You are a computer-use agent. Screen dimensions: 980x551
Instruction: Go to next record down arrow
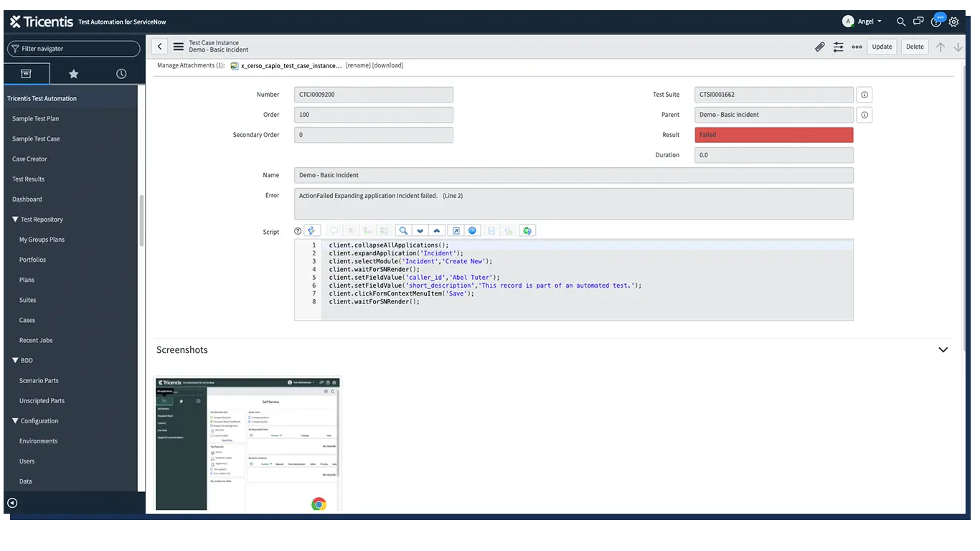tap(958, 47)
